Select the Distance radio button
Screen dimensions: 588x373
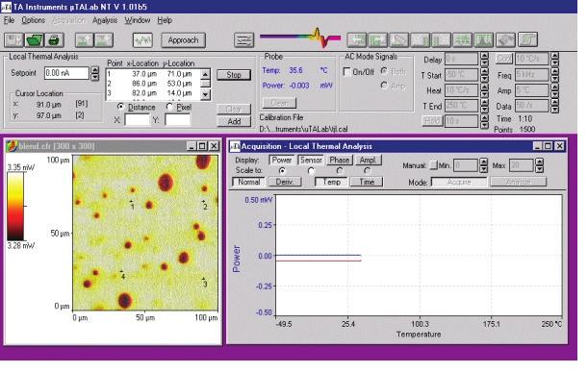point(120,107)
